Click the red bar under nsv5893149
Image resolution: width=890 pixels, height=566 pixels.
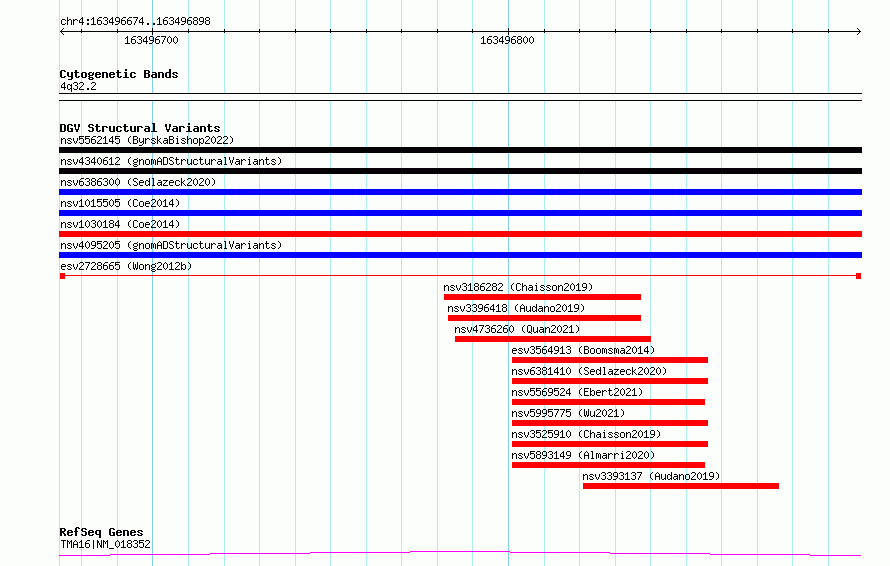tap(608, 465)
